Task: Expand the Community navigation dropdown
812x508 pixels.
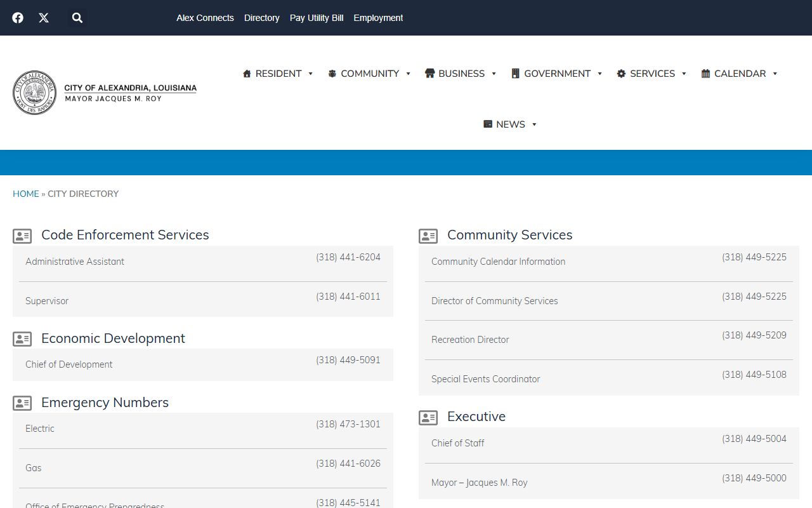Action: coord(408,74)
